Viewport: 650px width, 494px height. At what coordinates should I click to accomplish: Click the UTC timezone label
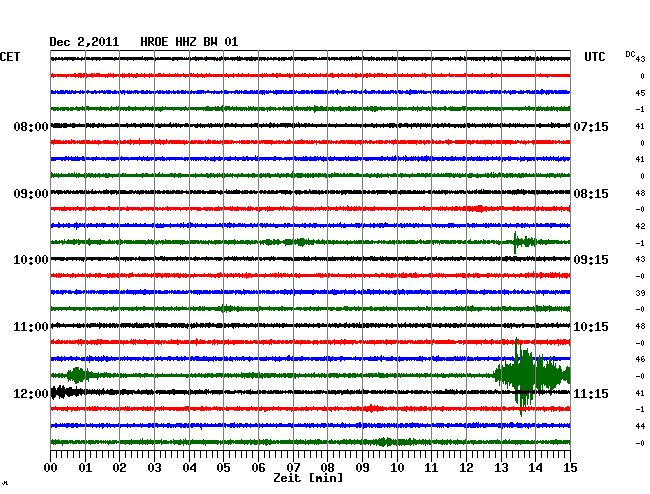(595, 57)
